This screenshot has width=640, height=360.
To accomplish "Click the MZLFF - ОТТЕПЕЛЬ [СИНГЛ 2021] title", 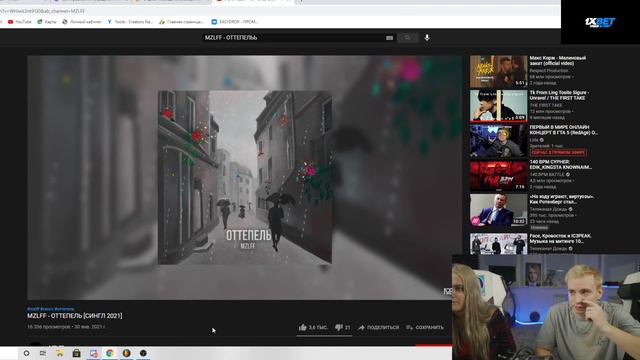I will (x=75, y=316).
